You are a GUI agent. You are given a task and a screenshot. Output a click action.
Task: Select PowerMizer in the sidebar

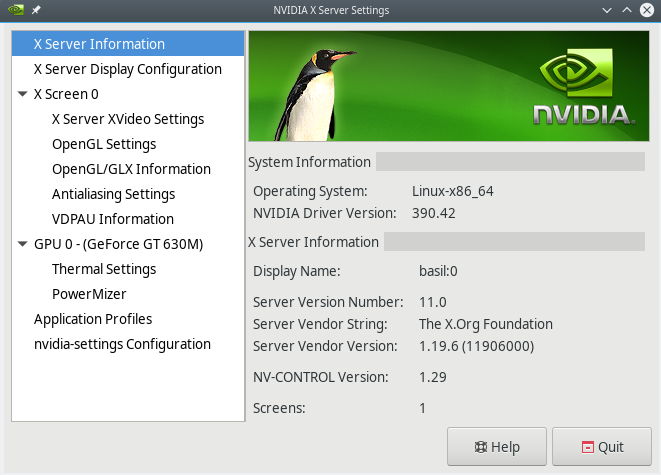[89, 294]
